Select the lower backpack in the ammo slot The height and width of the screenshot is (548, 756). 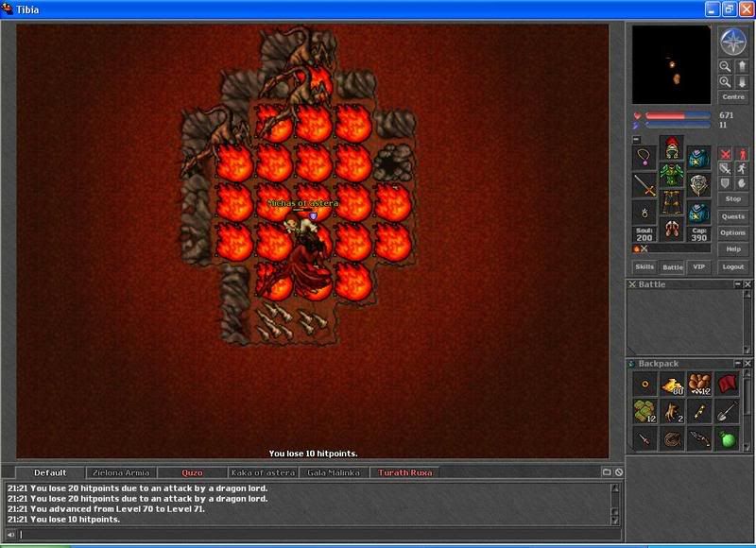[x=699, y=213]
